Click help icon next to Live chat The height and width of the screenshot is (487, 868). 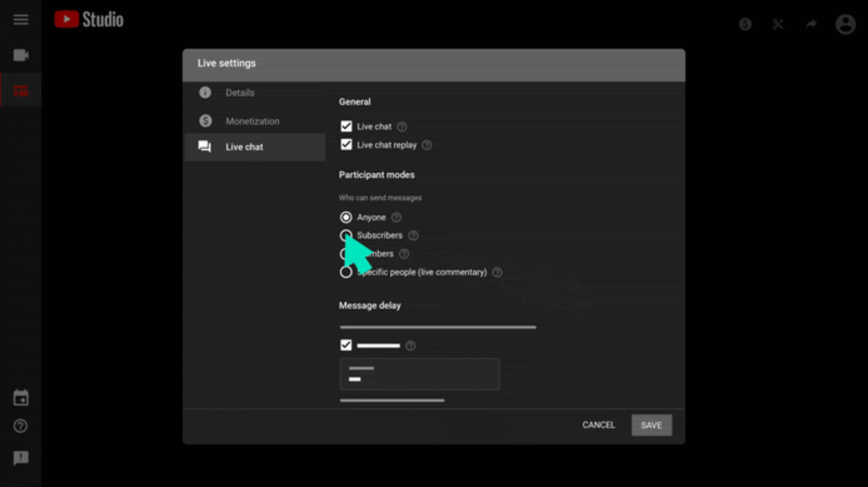tap(402, 126)
